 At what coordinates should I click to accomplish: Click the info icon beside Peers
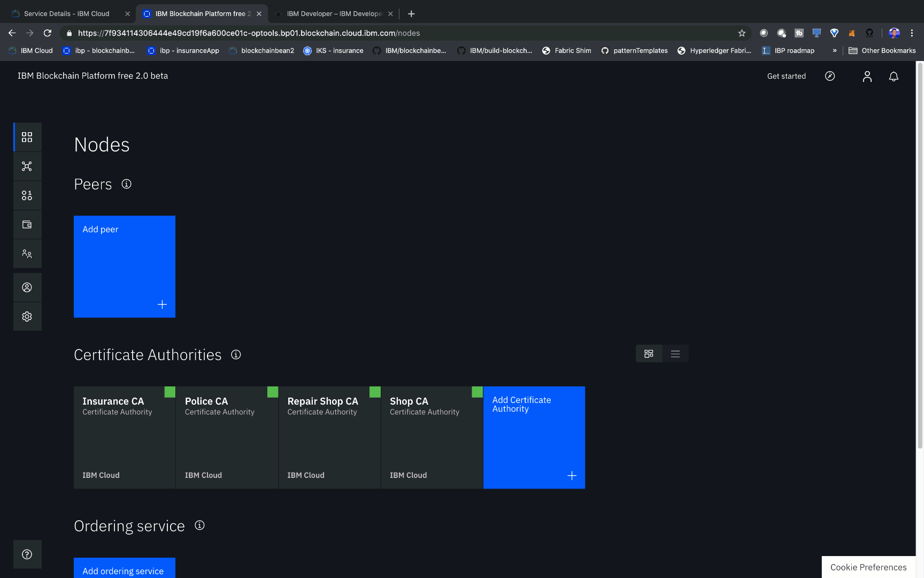click(126, 184)
